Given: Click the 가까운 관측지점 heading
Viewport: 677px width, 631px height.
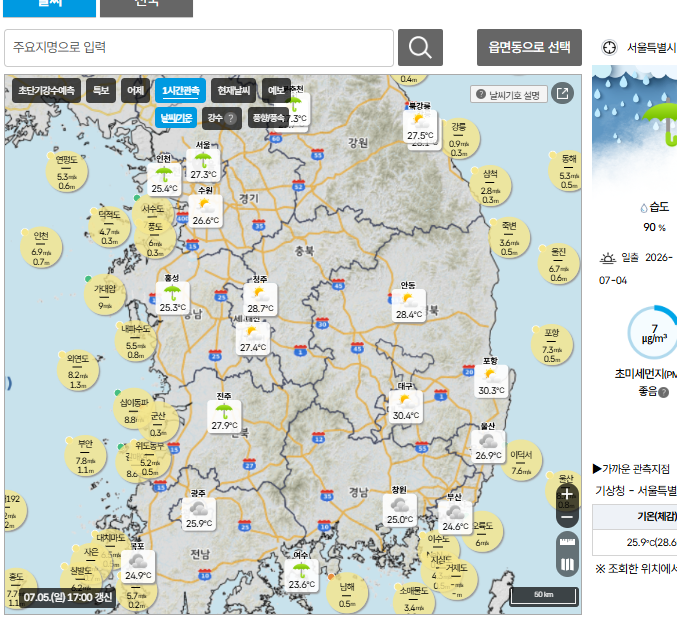Looking at the screenshot, I should coord(631,469).
